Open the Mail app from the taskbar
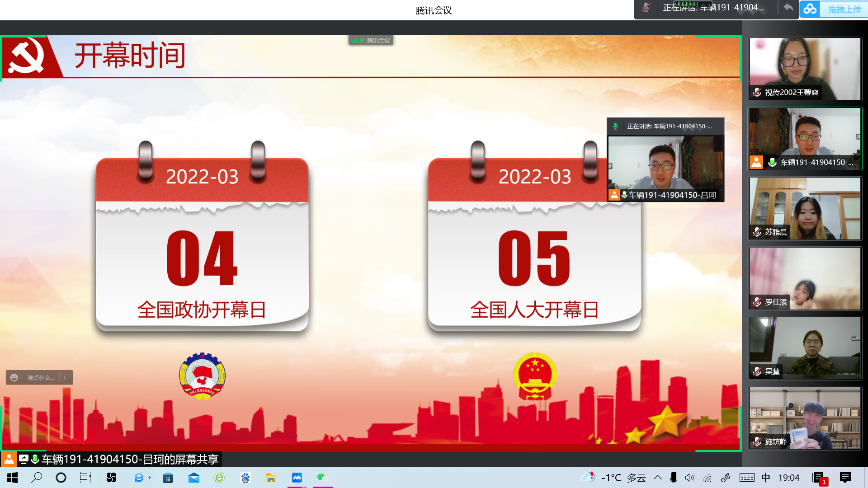Viewport: 868px width, 488px height. tap(194, 478)
